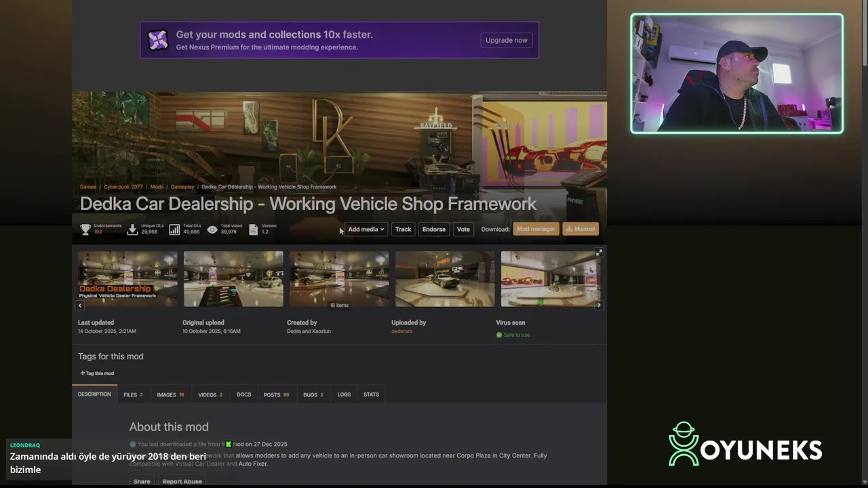Go to previous gallery images arrow
868x488 pixels.
80,306
